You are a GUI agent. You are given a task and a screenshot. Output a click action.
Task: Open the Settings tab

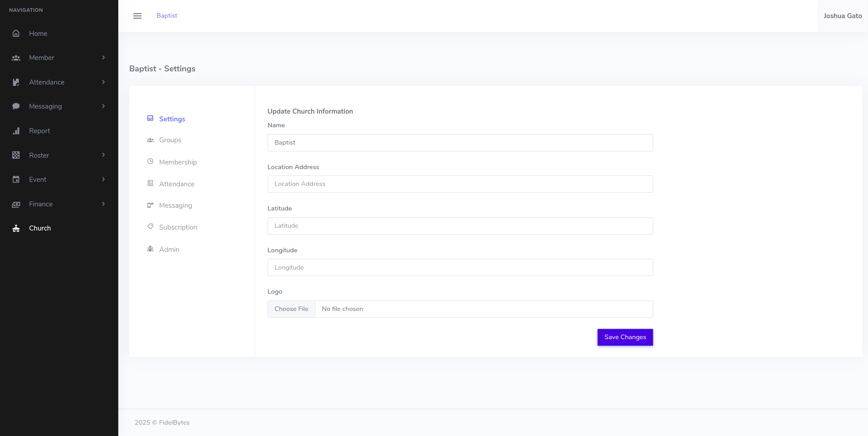coord(172,119)
